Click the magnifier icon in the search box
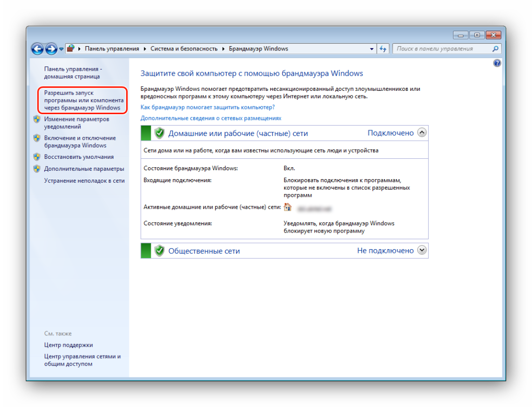 point(495,49)
